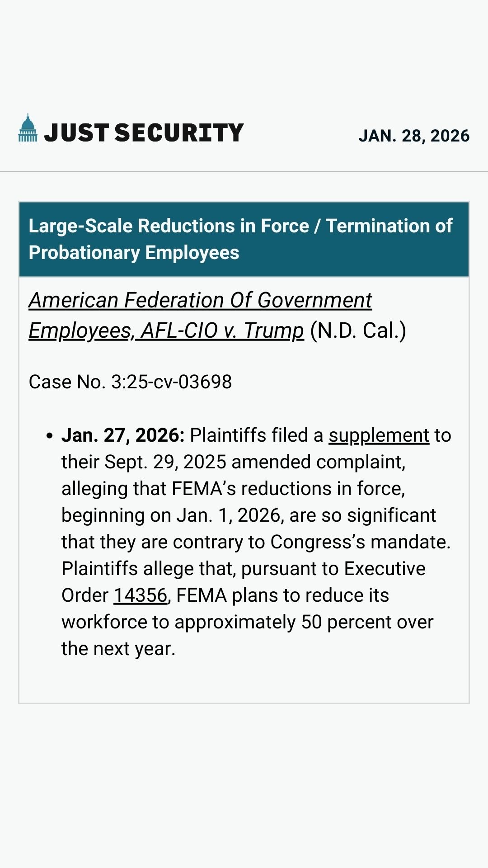This screenshot has width=488, height=868.
Task: Click the bullet point marker
Action: (50, 436)
